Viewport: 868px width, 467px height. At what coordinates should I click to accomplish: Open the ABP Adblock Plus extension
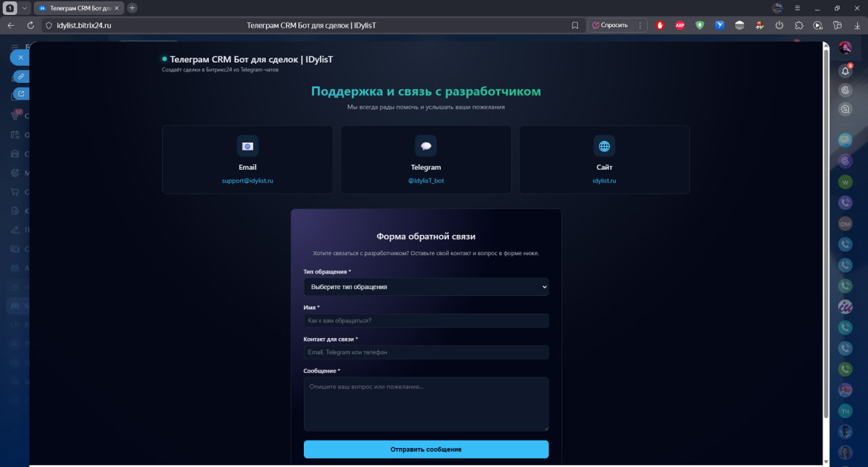coord(679,25)
